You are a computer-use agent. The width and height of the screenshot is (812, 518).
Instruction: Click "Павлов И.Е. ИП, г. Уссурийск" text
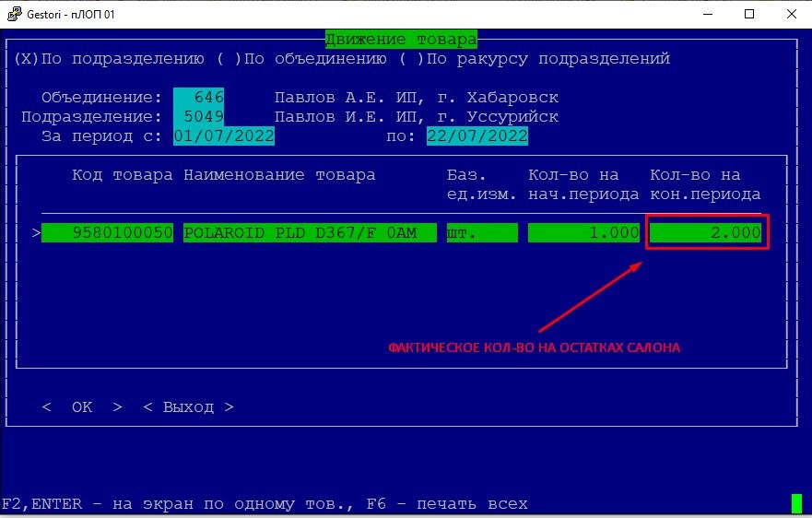pos(417,116)
